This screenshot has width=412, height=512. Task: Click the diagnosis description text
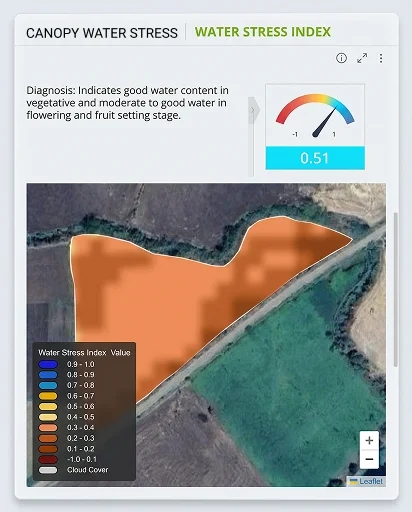coord(127,103)
